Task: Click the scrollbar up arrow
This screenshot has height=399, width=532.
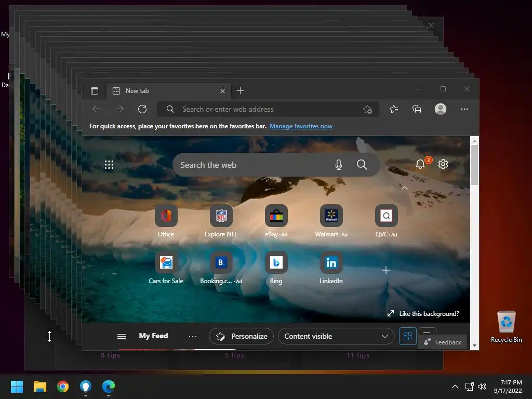Action: (x=474, y=140)
